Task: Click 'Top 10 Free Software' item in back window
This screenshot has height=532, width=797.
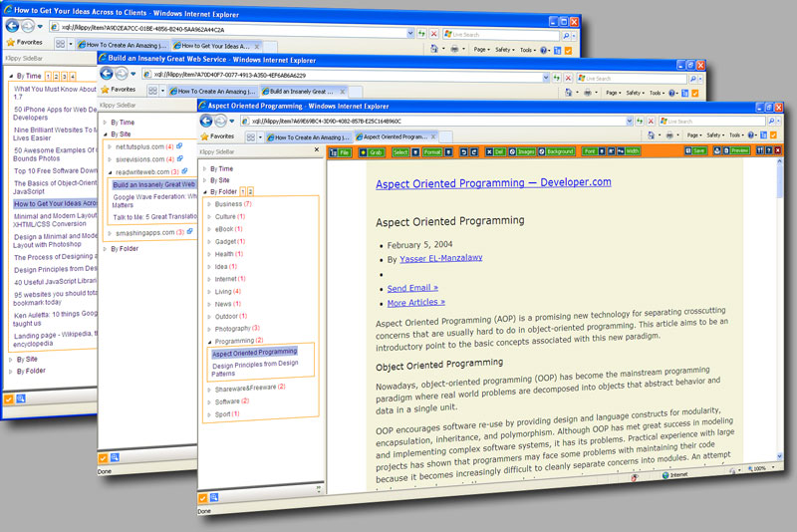Action: 55,170
